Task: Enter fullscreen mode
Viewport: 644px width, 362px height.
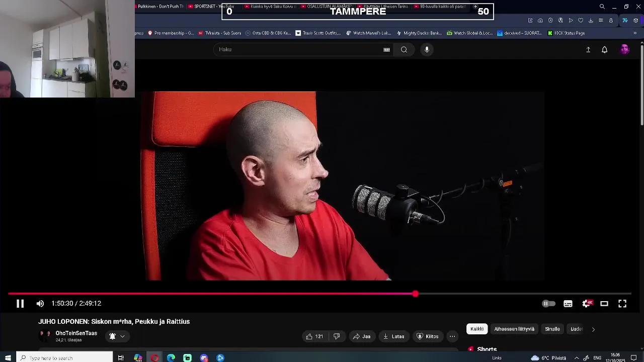Action: (x=622, y=304)
